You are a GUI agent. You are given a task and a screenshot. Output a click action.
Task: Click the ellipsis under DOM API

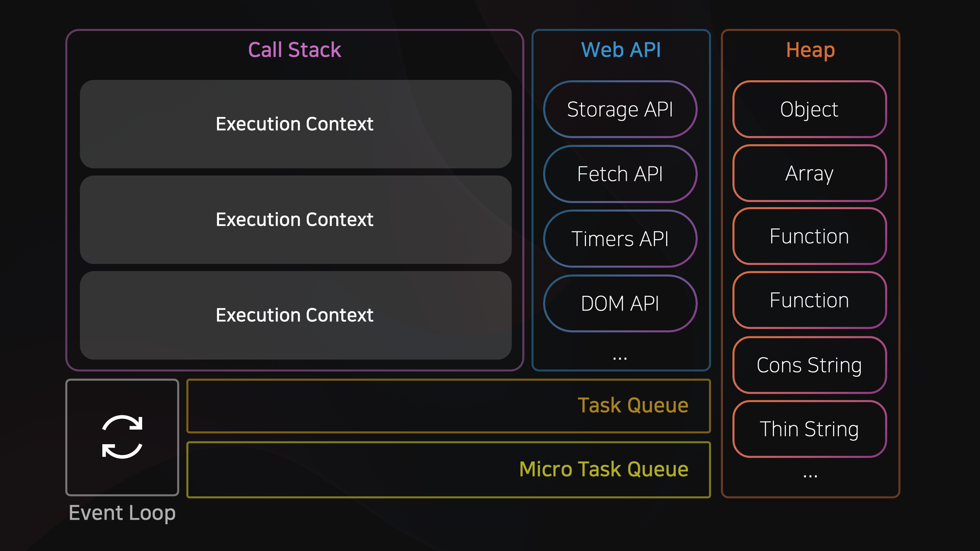[620, 358]
